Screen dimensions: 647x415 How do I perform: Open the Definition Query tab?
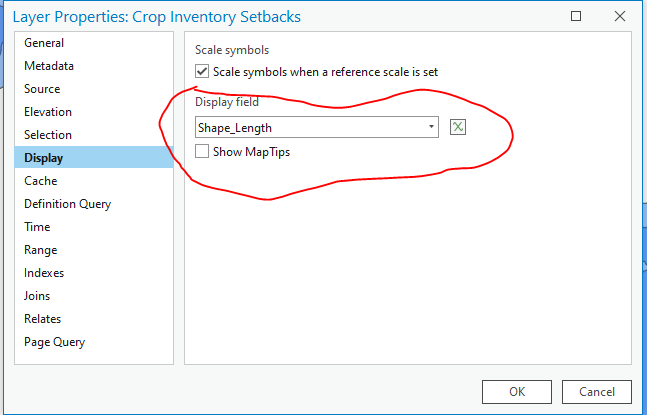pyautogui.click(x=68, y=204)
